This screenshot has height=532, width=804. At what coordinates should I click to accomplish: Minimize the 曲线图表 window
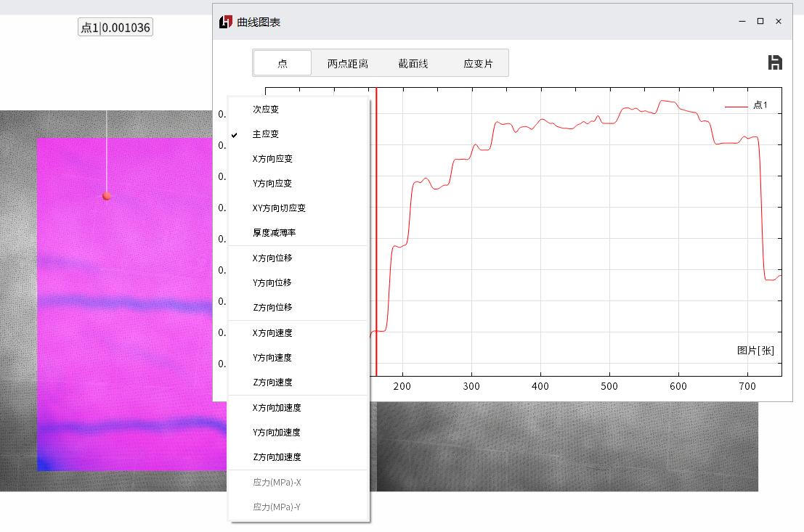742,22
